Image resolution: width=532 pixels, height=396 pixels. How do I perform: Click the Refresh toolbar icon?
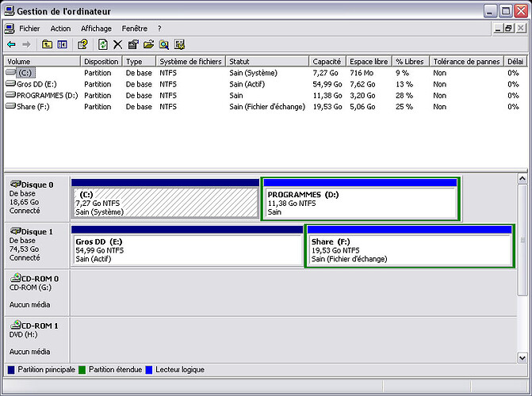(x=102, y=45)
